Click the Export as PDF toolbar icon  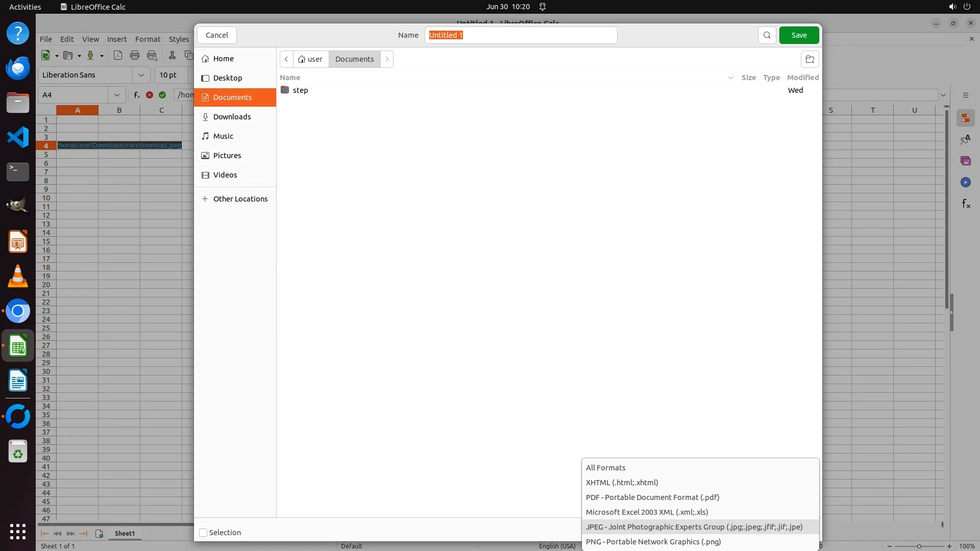click(118, 56)
